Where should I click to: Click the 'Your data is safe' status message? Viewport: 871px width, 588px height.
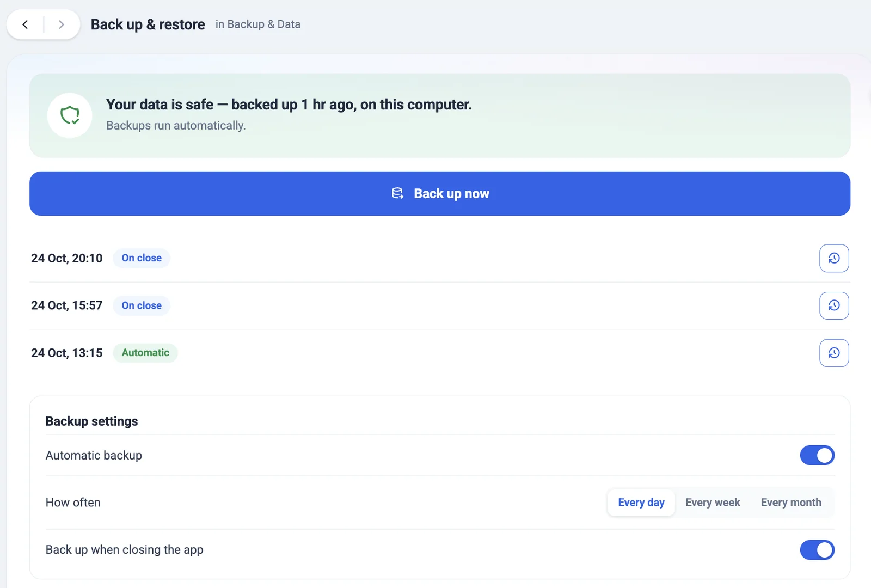tap(289, 105)
